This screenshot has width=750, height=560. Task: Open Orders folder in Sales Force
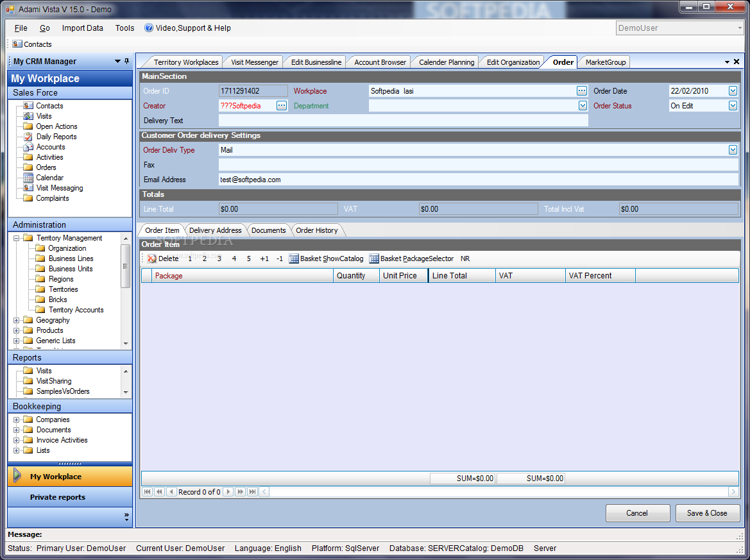click(x=46, y=167)
